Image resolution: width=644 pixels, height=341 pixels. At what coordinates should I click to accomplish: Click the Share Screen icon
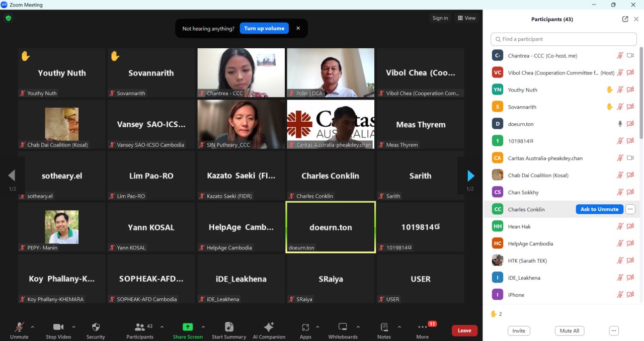point(188,327)
